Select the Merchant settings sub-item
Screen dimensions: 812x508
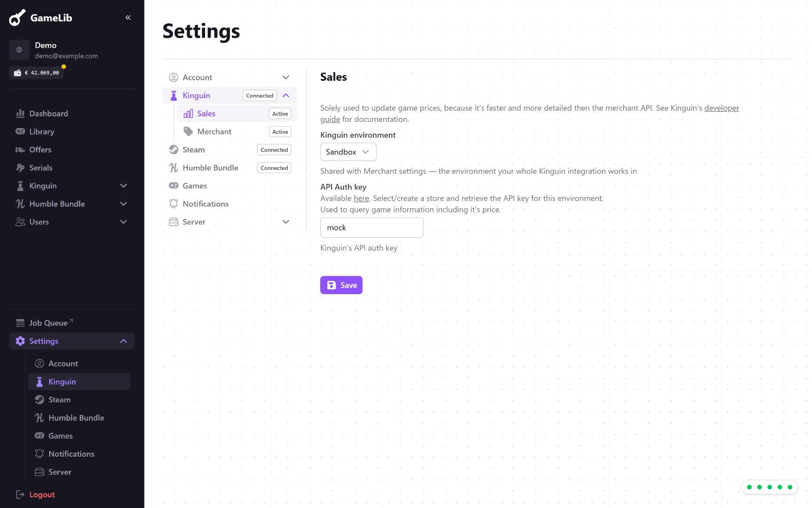236,132
